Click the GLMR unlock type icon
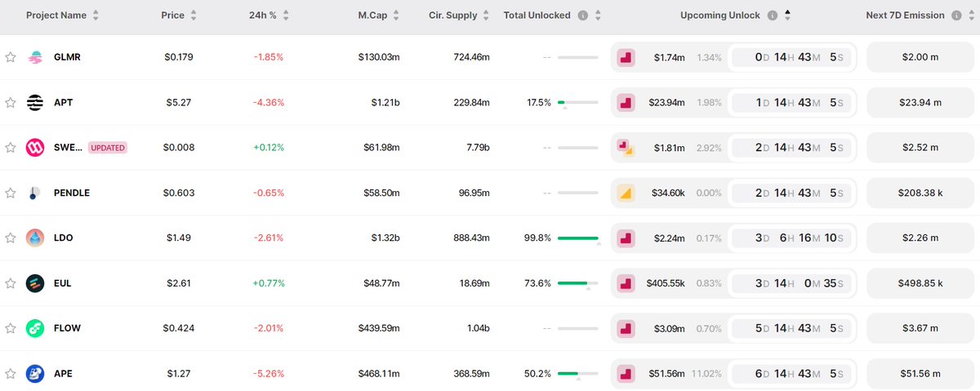 tap(626, 57)
